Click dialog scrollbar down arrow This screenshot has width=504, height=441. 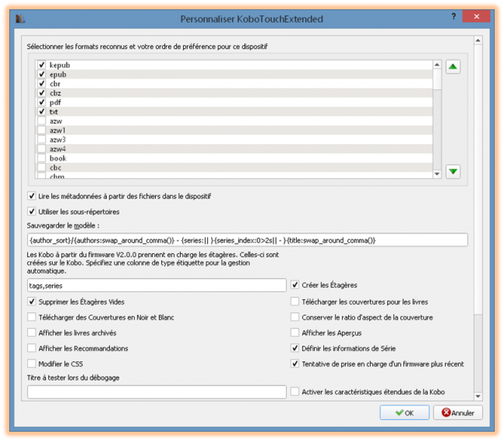pos(478,396)
